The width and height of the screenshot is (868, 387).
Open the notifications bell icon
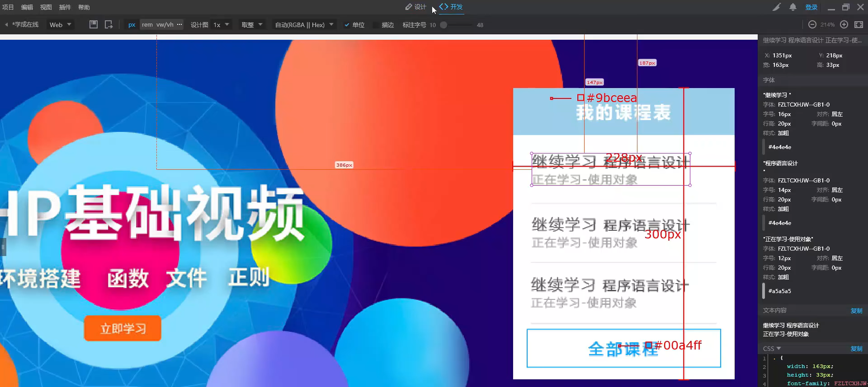793,7
